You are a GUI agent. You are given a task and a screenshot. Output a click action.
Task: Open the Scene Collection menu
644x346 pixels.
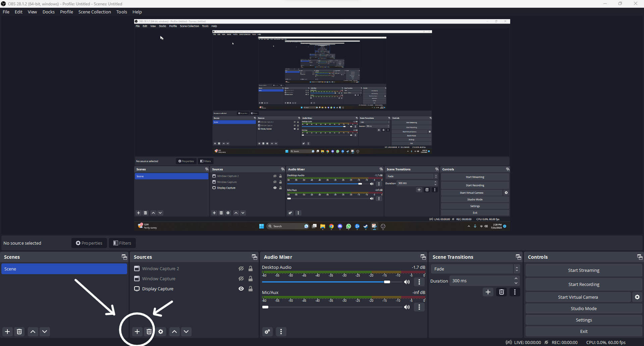pos(95,12)
